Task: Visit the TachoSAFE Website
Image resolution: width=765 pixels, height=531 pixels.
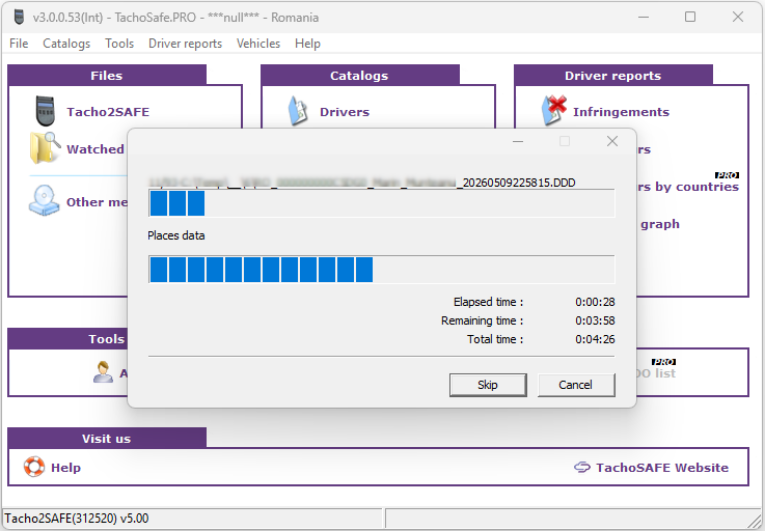Action: (x=662, y=468)
